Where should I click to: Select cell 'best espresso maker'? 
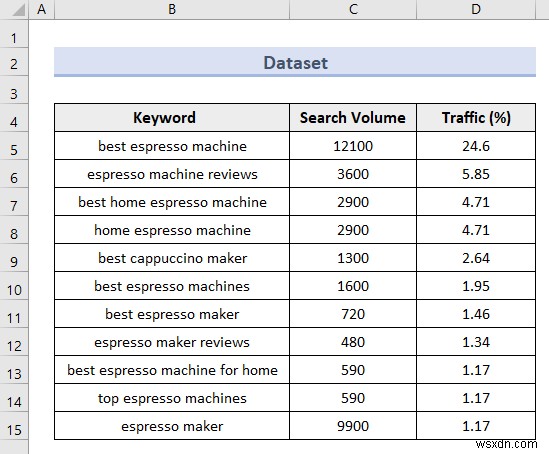point(172,314)
